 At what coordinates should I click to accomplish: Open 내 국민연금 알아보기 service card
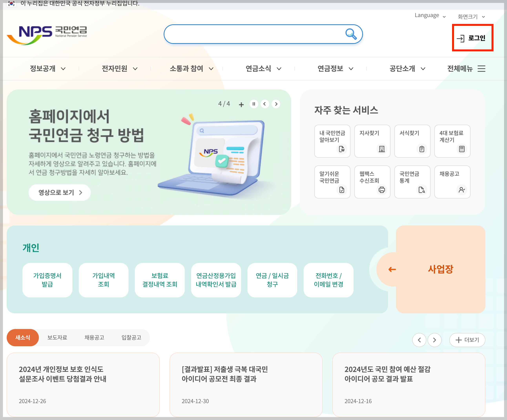pos(332,141)
